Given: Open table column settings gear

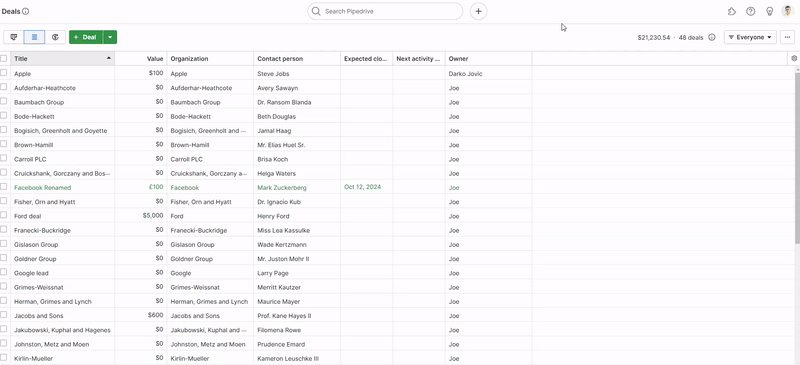Looking at the screenshot, I should click(794, 59).
